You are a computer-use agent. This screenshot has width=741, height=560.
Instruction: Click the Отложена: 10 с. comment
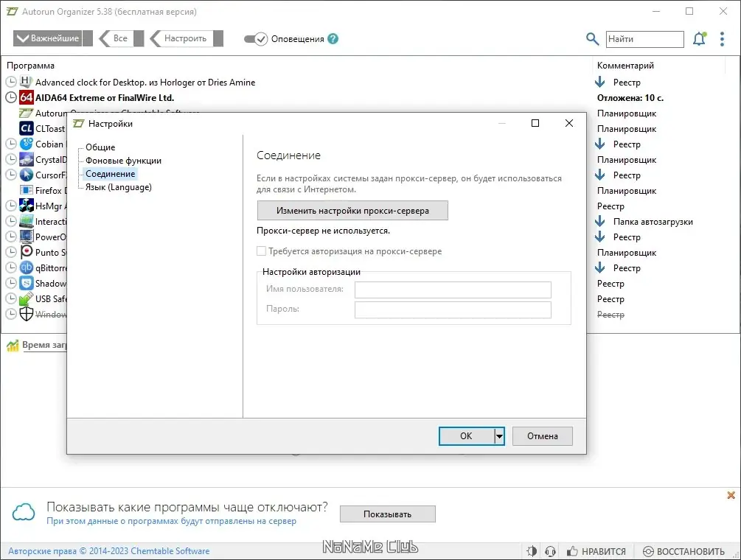630,98
